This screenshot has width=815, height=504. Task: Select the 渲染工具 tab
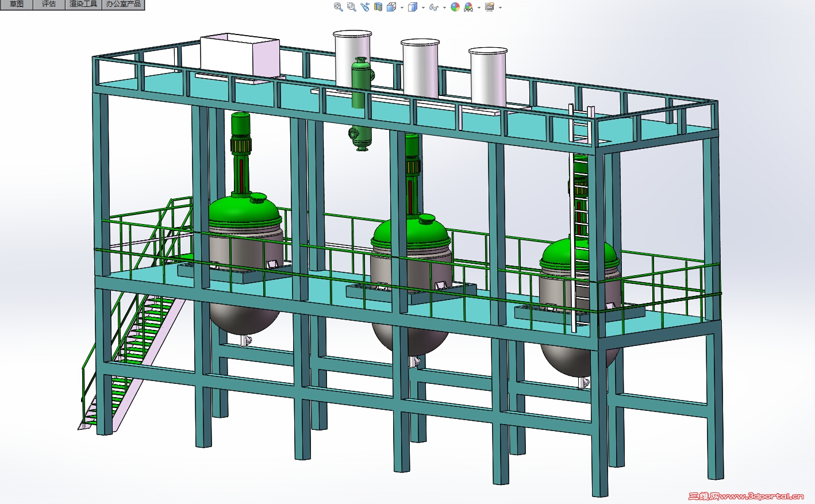pos(83,4)
